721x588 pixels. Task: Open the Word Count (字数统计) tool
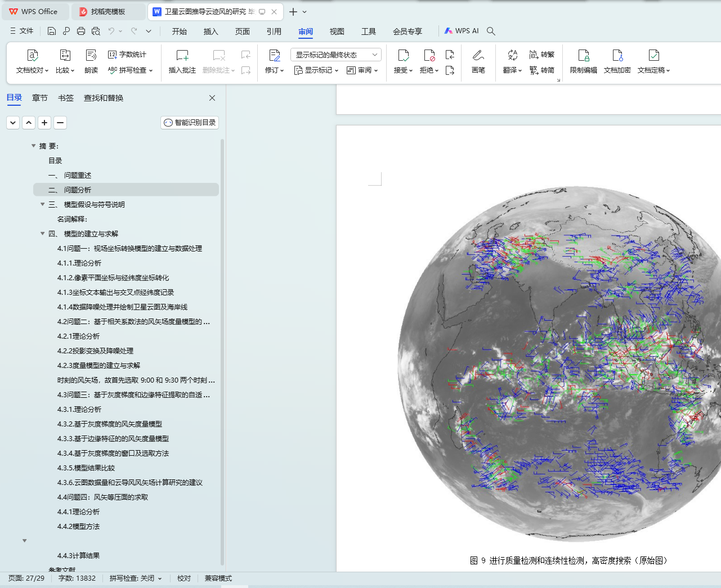(x=127, y=55)
